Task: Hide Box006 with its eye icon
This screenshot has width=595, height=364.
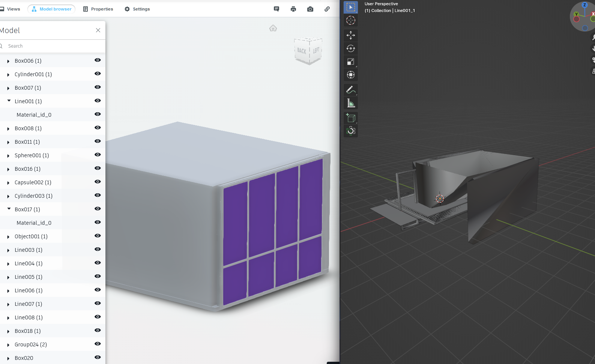Action: click(98, 60)
